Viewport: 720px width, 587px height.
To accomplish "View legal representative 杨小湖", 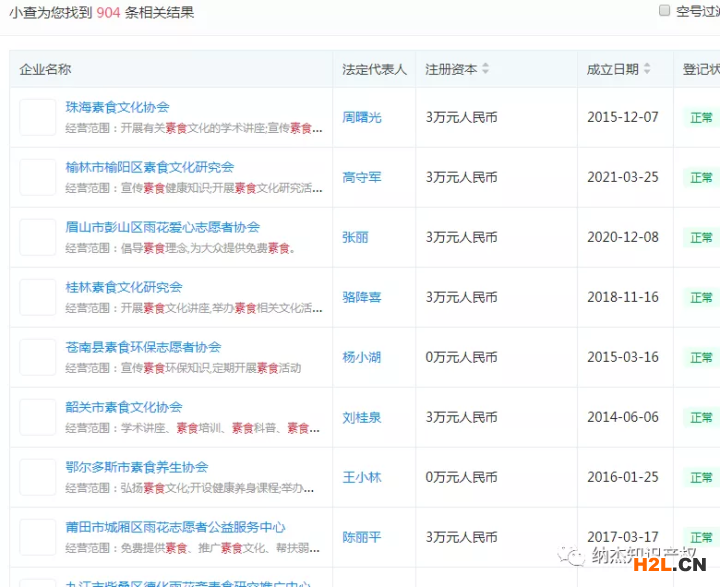I will point(362,357).
